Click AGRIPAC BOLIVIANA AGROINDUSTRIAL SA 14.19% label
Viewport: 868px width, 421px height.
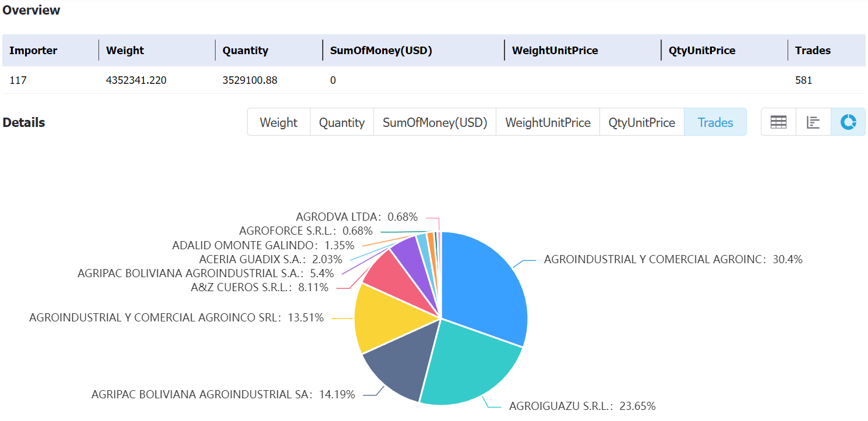click(x=223, y=394)
